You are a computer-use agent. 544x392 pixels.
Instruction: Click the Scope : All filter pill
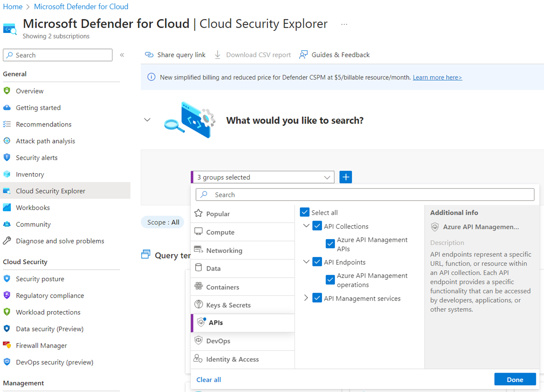point(163,222)
